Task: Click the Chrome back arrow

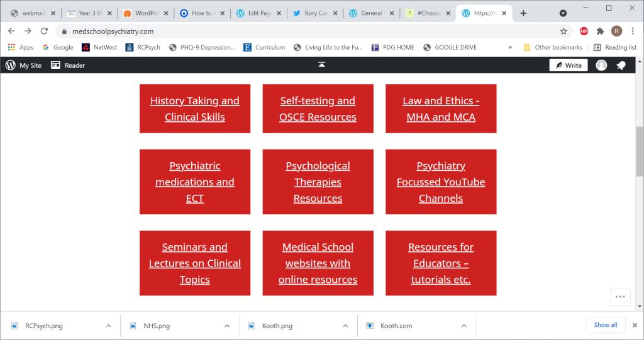Action: (x=11, y=31)
